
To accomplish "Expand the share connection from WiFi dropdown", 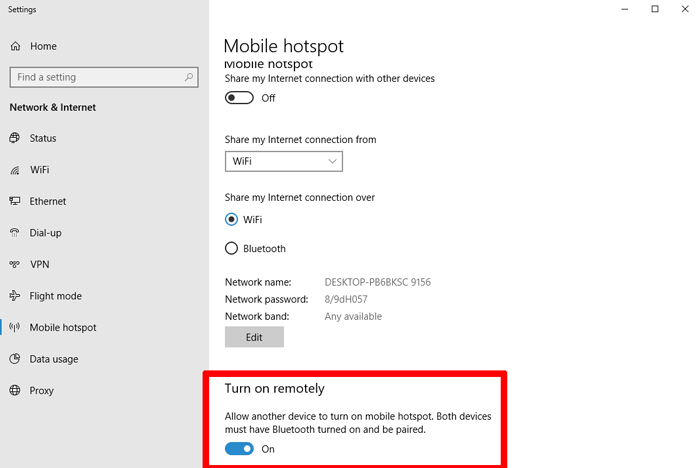I will click(x=283, y=161).
